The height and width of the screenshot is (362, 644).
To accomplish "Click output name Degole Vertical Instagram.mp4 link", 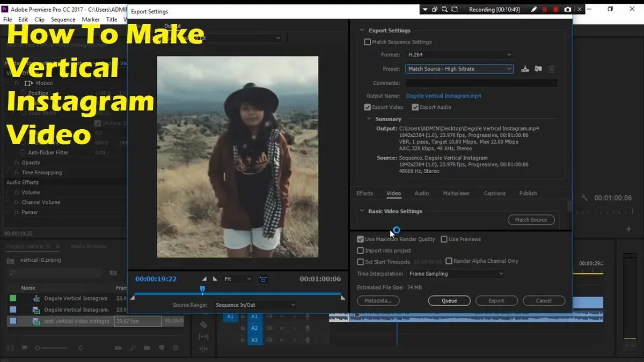I will 443,96.
